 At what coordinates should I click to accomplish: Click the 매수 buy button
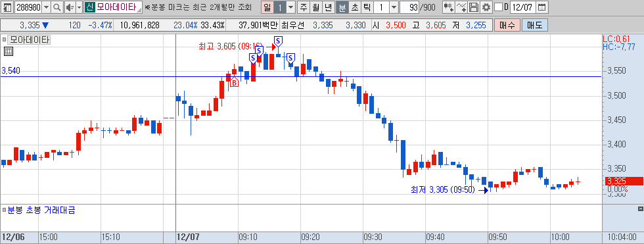507,25
